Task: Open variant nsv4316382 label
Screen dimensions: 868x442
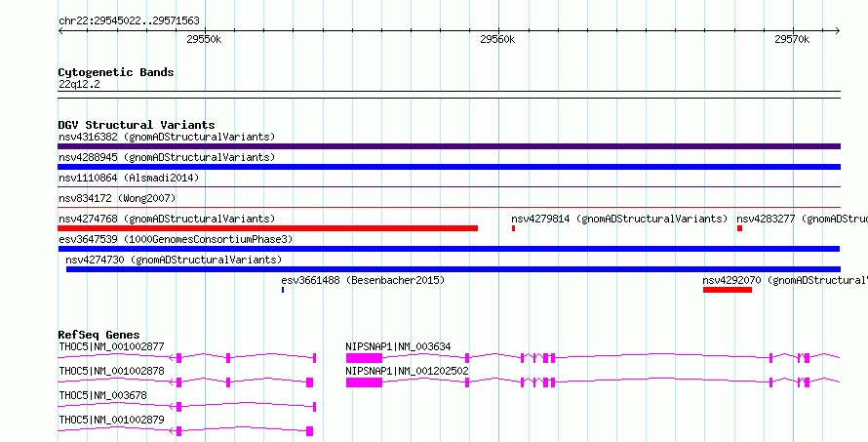Action: tap(167, 137)
